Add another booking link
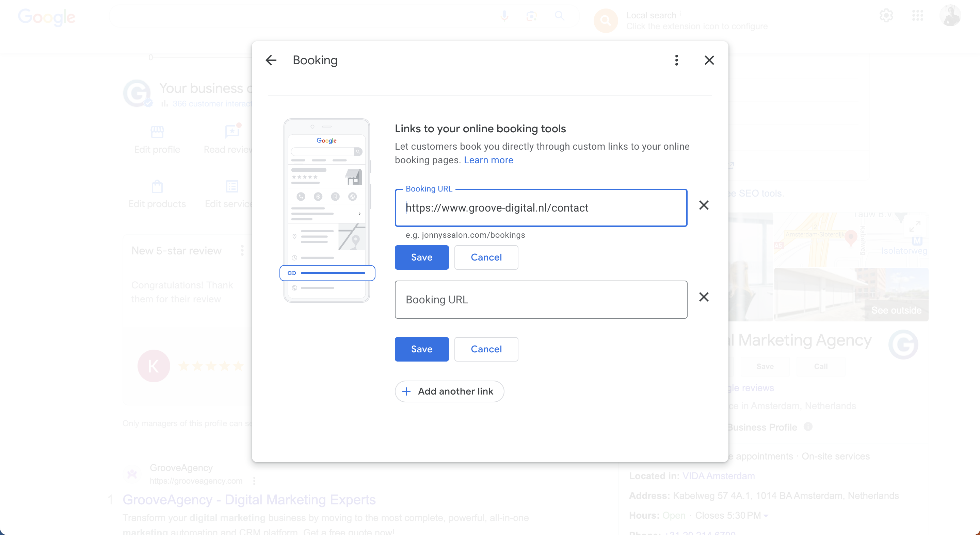 (449, 391)
